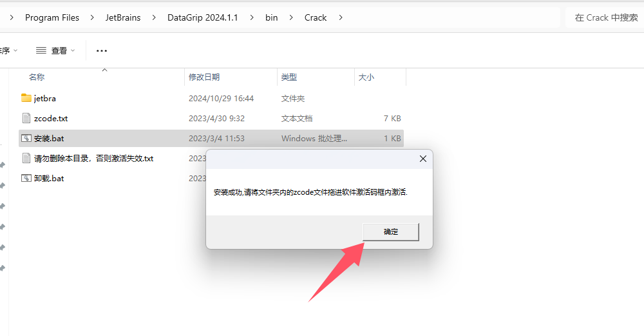The image size is (644, 336).
Task: Click the zcode.txt file name
Action: (51, 119)
